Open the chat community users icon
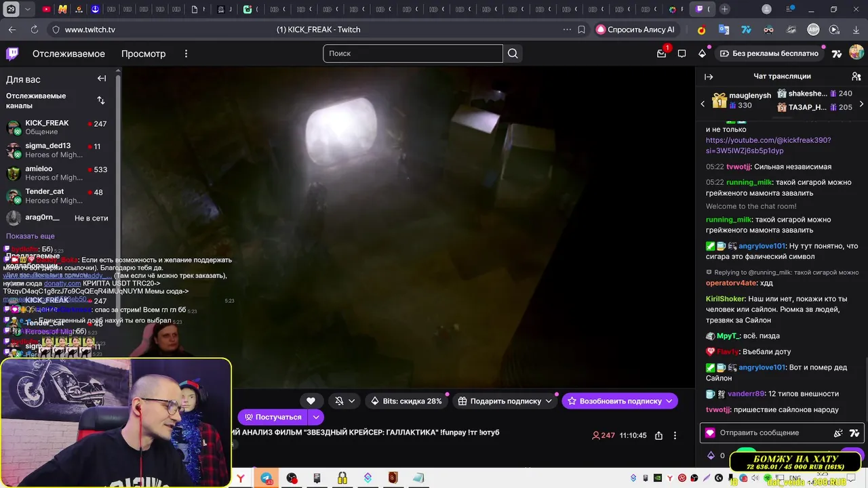Image resolution: width=868 pixels, height=488 pixels. tap(856, 77)
